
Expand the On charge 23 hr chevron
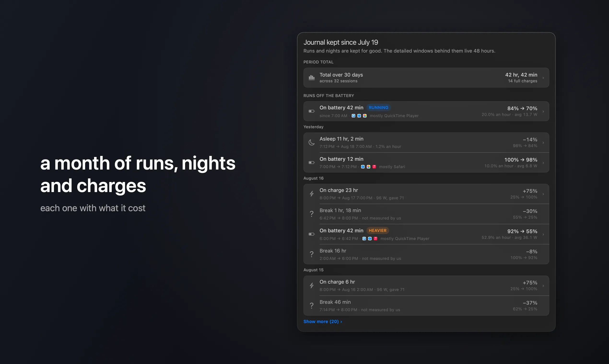543,194
